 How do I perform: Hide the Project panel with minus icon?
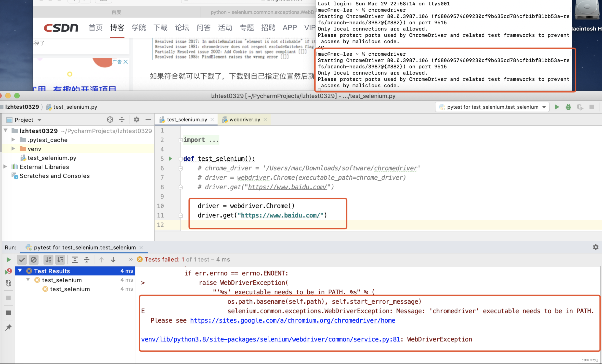pyautogui.click(x=148, y=119)
